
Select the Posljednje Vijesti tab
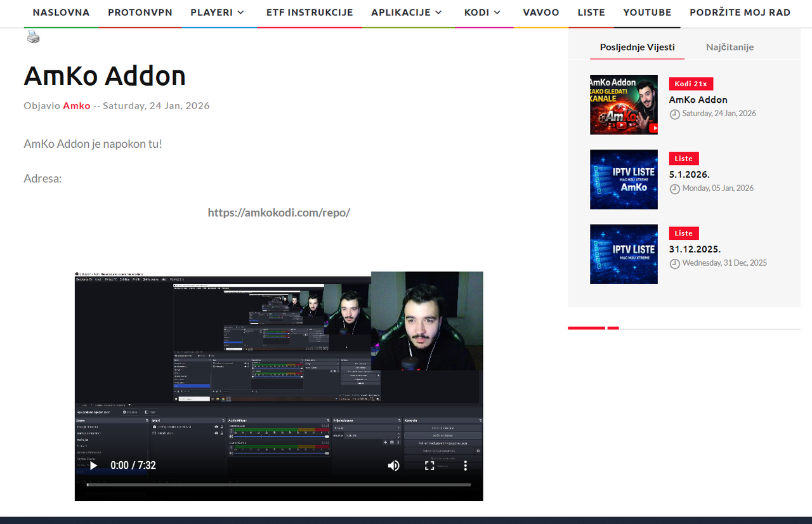click(x=638, y=47)
